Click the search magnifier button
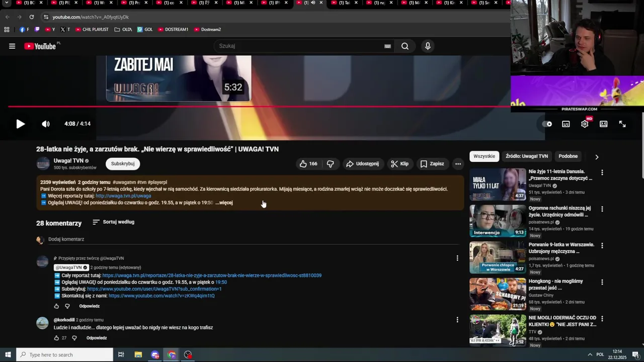The height and width of the screenshot is (362, 644). [x=405, y=46]
